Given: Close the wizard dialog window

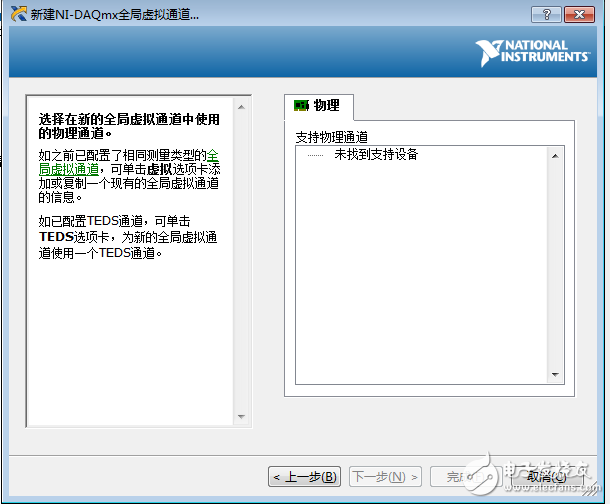Looking at the screenshot, I should click(579, 15).
